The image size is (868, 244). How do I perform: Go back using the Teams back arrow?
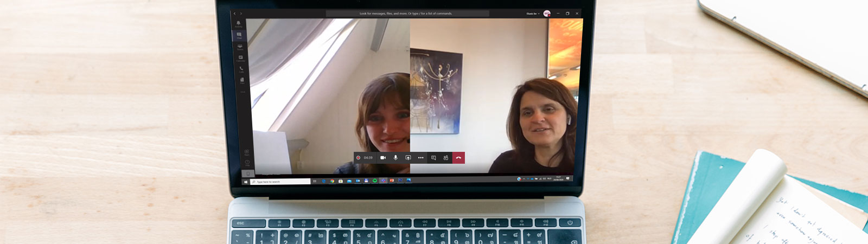tap(234, 14)
